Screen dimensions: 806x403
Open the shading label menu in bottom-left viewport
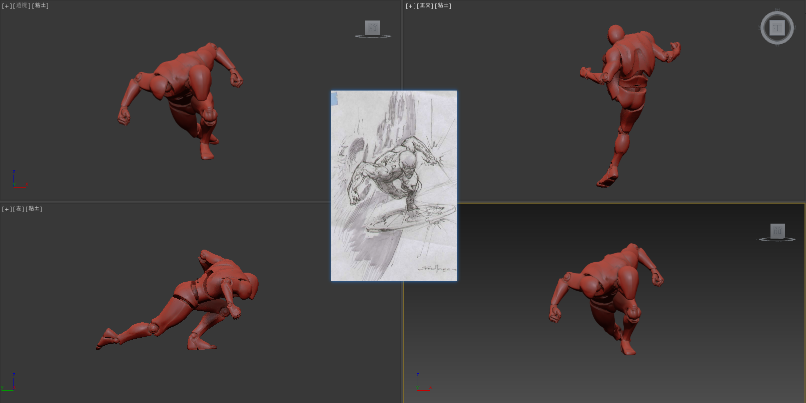pyautogui.click(x=34, y=209)
